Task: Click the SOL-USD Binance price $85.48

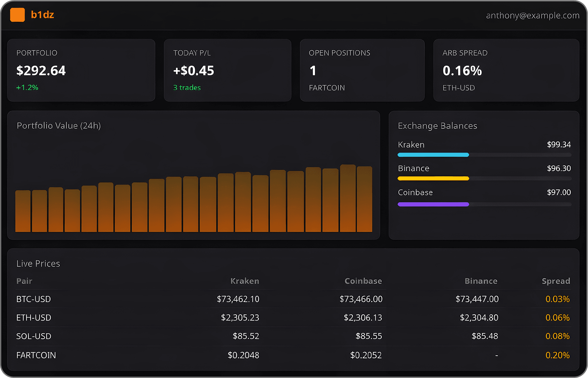Action: click(485, 336)
